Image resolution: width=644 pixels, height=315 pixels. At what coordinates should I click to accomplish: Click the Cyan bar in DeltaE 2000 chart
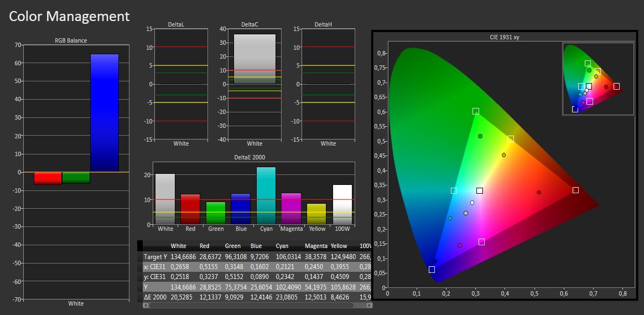[x=266, y=195]
